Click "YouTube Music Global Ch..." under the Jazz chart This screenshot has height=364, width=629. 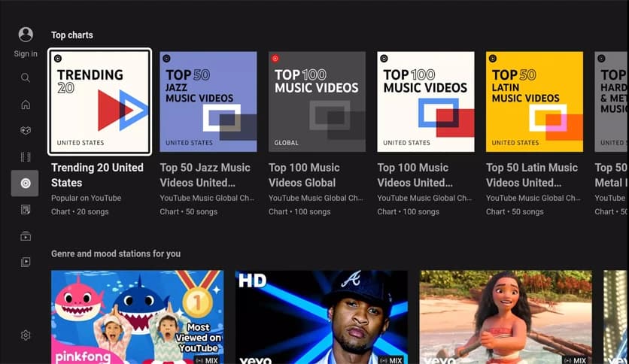pos(207,198)
